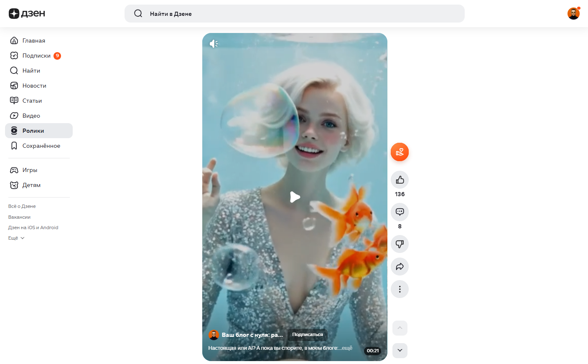Image resolution: width=588 pixels, height=364 pixels.
Task: Toggle subscription via channel avatar on video
Action: click(x=214, y=335)
